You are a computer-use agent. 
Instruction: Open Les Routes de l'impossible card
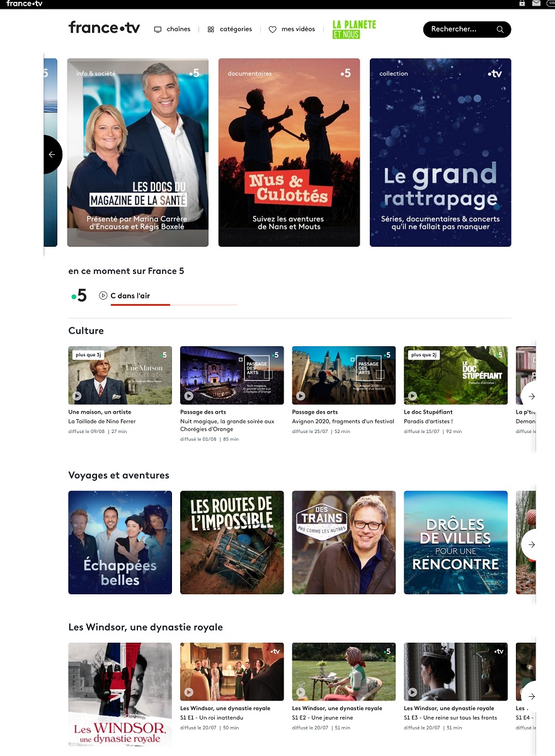(232, 543)
